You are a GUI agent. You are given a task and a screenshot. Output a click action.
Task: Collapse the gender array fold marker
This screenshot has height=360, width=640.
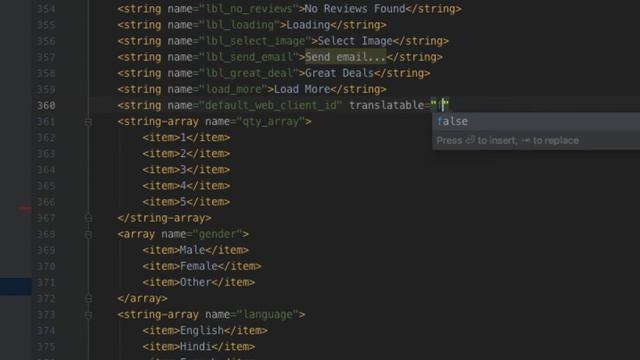click(x=88, y=234)
